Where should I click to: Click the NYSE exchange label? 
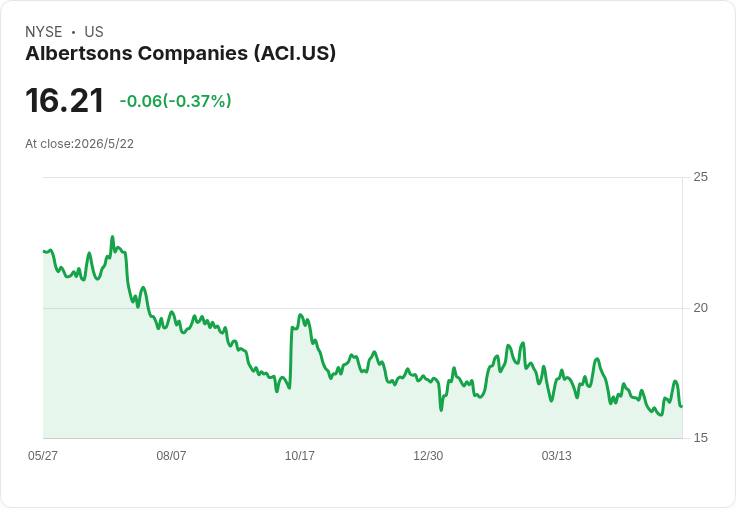coord(44,32)
